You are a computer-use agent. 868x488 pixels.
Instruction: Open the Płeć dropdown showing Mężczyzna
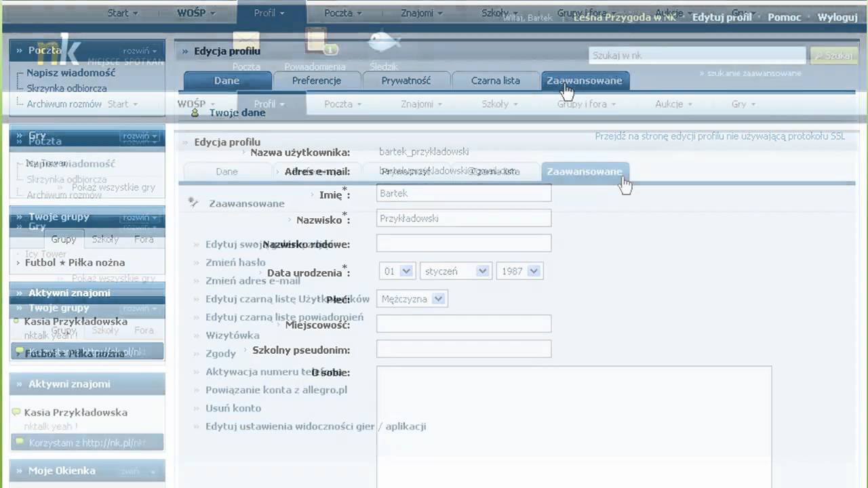pos(412,299)
